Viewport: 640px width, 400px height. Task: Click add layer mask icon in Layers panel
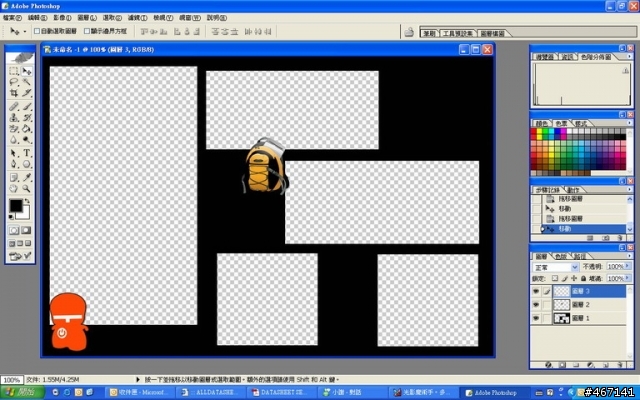pos(562,365)
